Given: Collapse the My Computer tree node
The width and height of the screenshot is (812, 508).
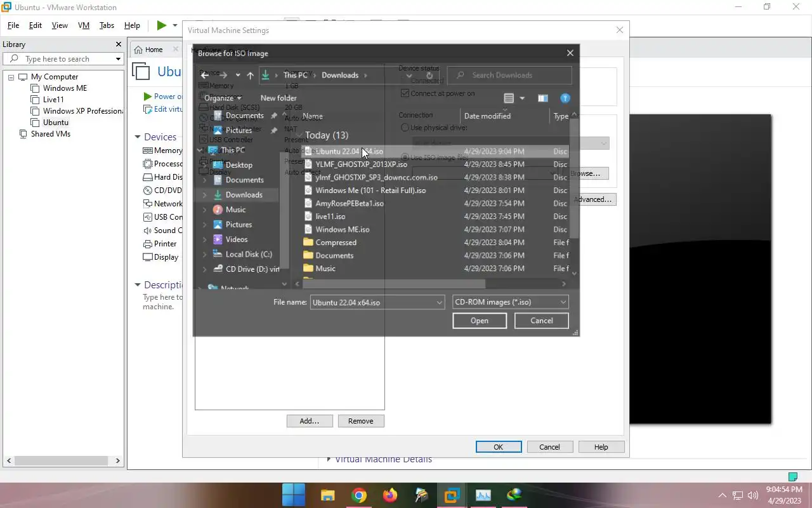Looking at the screenshot, I should pyautogui.click(x=11, y=77).
